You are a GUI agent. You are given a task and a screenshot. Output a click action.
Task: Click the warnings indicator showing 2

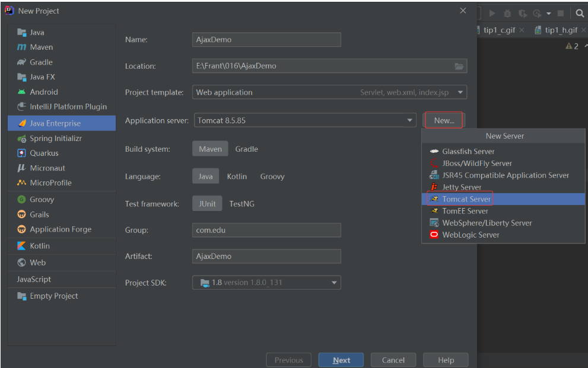pyautogui.click(x=572, y=46)
